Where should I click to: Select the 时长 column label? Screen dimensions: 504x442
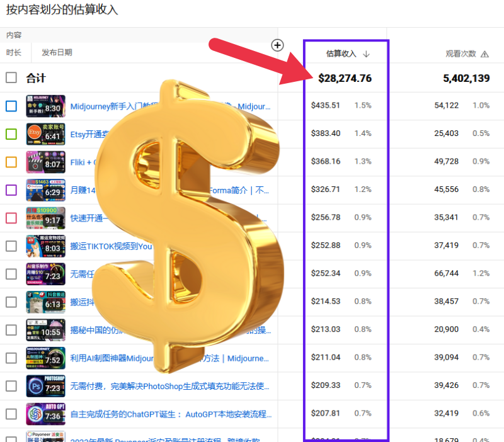coord(14,52)
